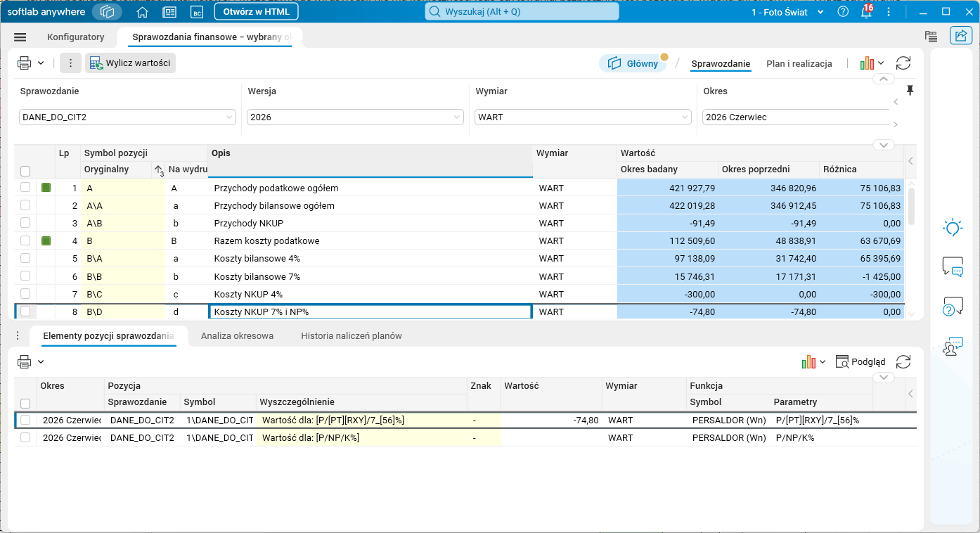
Task: Switch to the Analiza okresowa tab
Action: (x=237, y=336)
